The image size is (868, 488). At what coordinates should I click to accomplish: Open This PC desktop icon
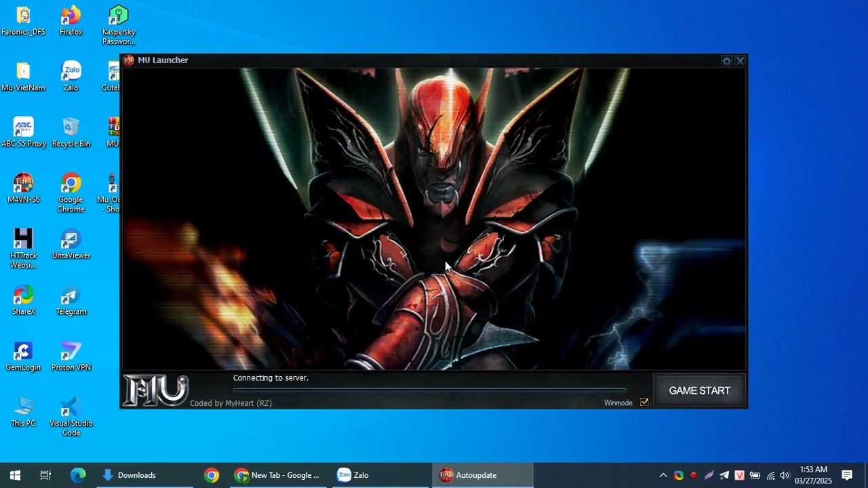pyautogui.click(x=23, y=412)
